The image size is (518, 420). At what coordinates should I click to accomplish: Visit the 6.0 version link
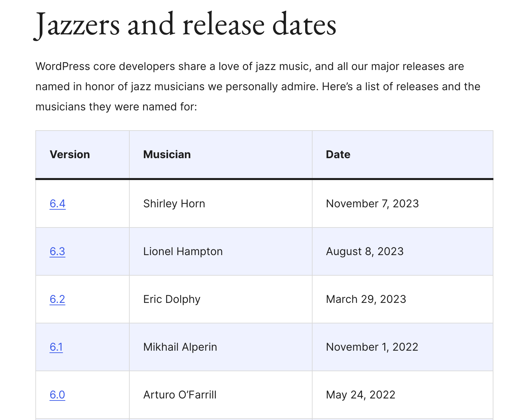pyautogui.click(x=57, y=395)
